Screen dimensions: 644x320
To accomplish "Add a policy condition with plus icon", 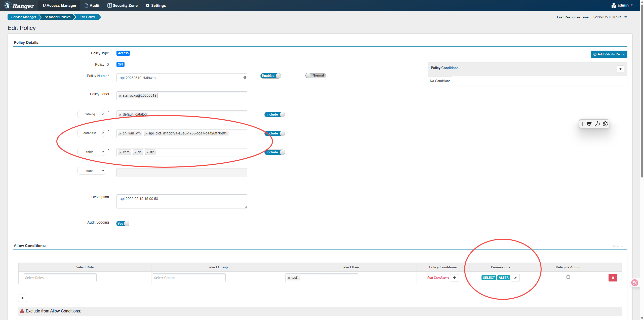I will pyautogui.click(x=620, y=69).
